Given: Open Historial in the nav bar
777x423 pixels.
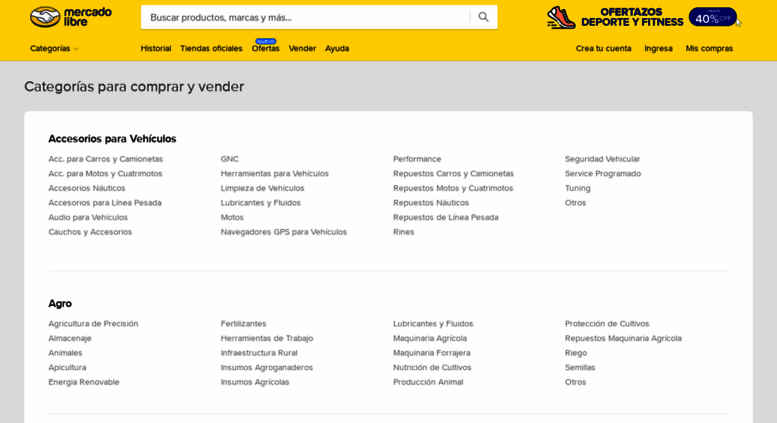Looking at the screenshot, I should 156,49.
